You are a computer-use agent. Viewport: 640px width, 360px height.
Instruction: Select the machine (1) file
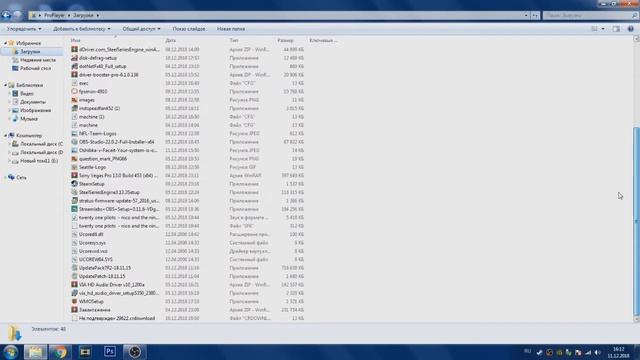tap(91, 117)
